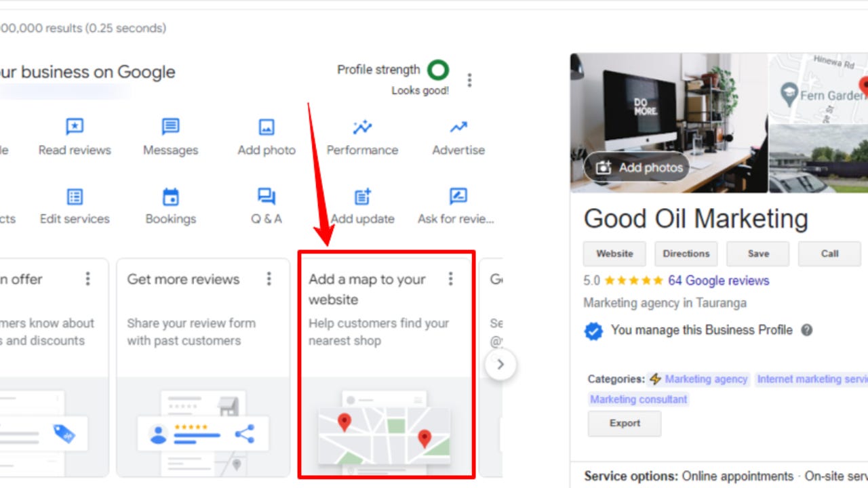Click the Good Oil Marketing title
Image resolution: width=868 pixels, height=488 pixels.
click(696, 219)
